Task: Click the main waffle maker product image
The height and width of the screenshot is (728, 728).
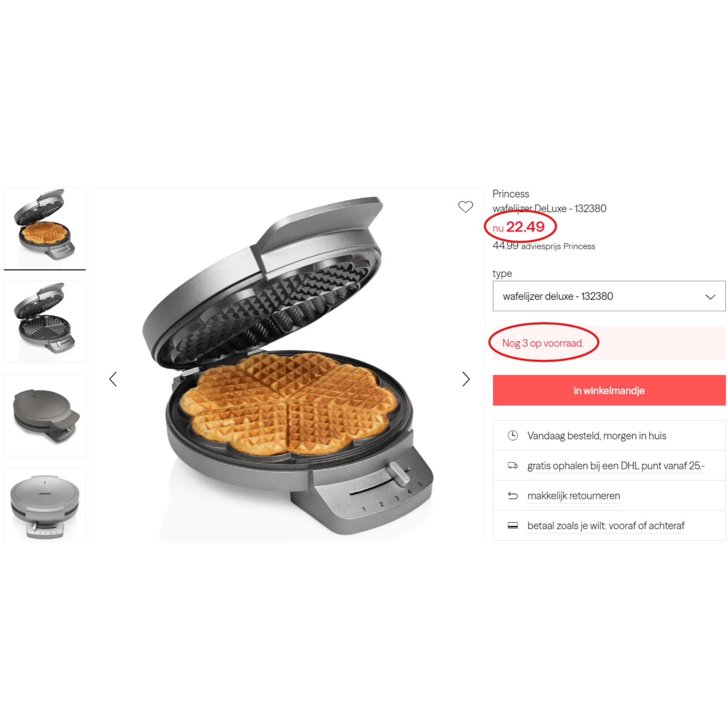Action: (x=289, y=365)
